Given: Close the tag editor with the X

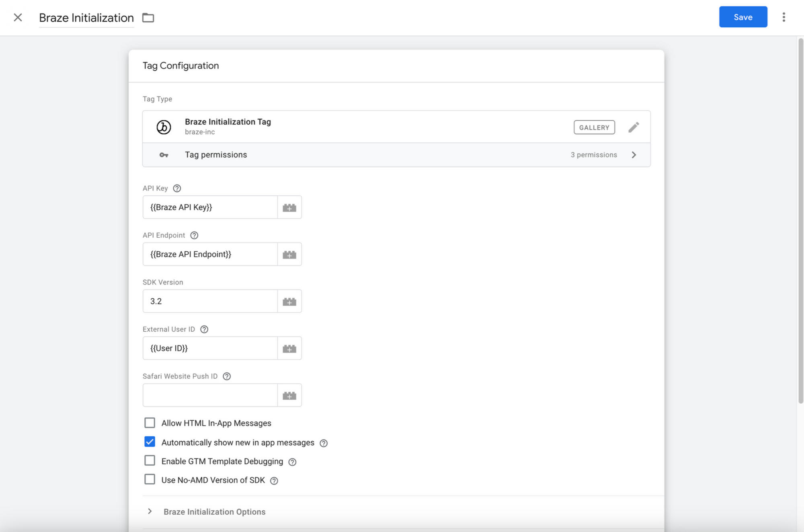Looking at the screenshot, I should [18, 17].
